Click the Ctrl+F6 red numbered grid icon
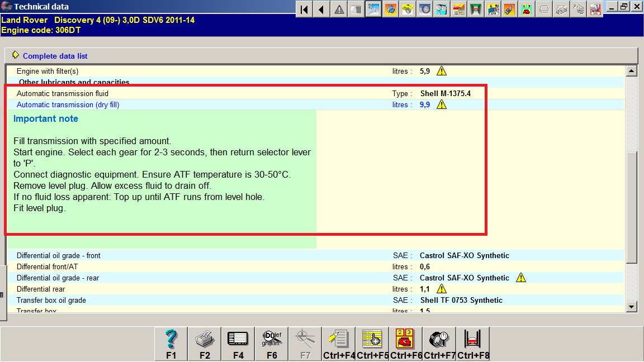The height and width of the screenshot is (362, 644). [x=406, y=344]
